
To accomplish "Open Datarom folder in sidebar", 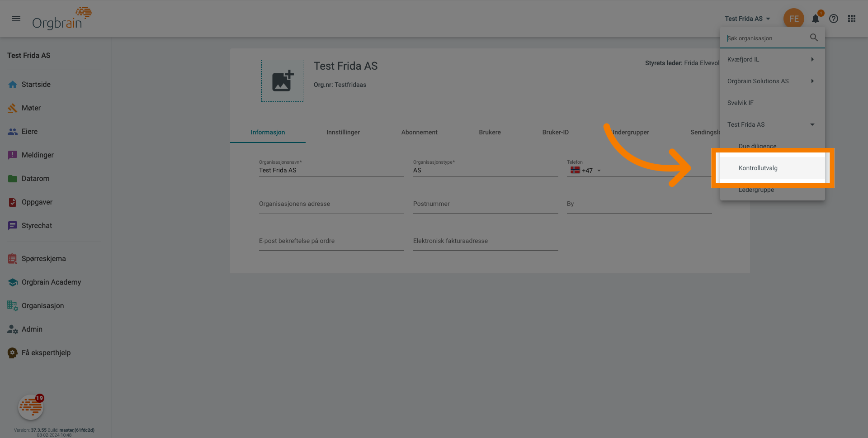I will tap(35, 179).
